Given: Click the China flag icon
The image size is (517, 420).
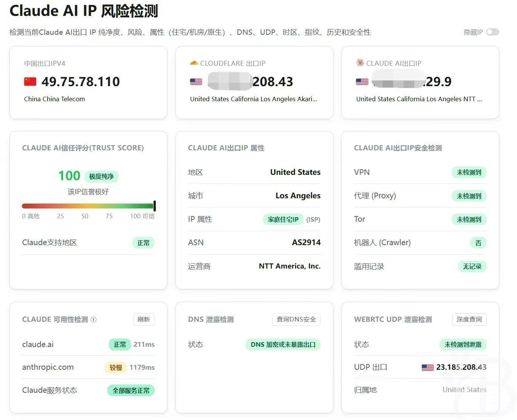Looking at the screenshot, I should click(30, 82).
